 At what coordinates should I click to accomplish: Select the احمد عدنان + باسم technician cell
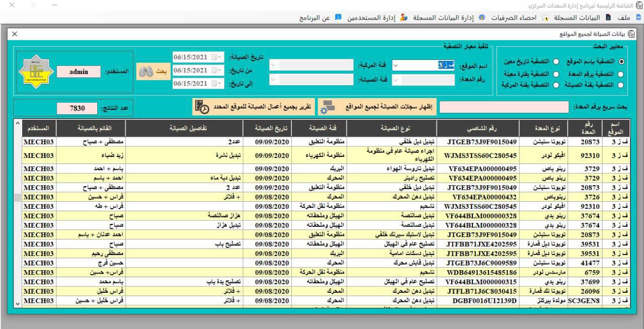91,234
